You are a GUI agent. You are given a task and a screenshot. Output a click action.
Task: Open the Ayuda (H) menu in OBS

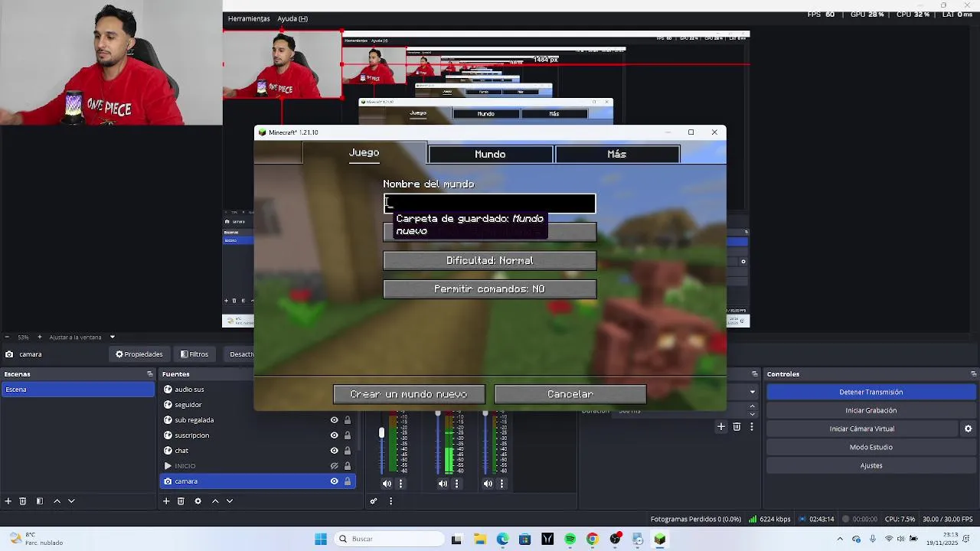point(292,18)
